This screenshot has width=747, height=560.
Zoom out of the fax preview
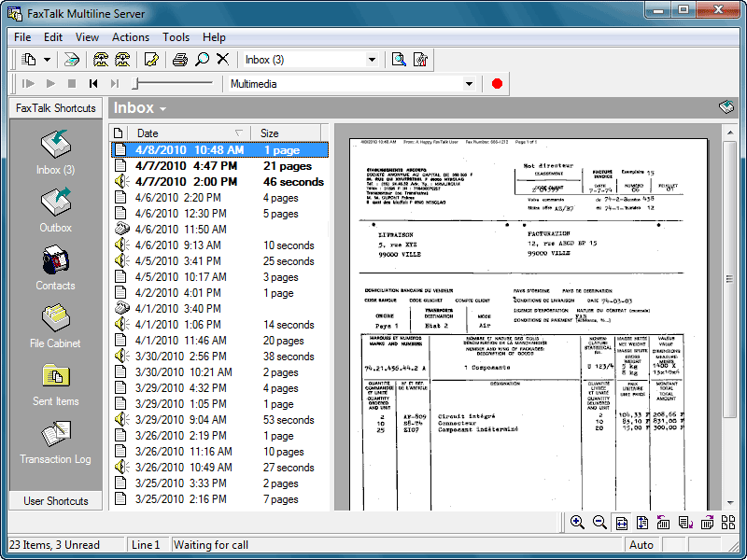(599, 523)
